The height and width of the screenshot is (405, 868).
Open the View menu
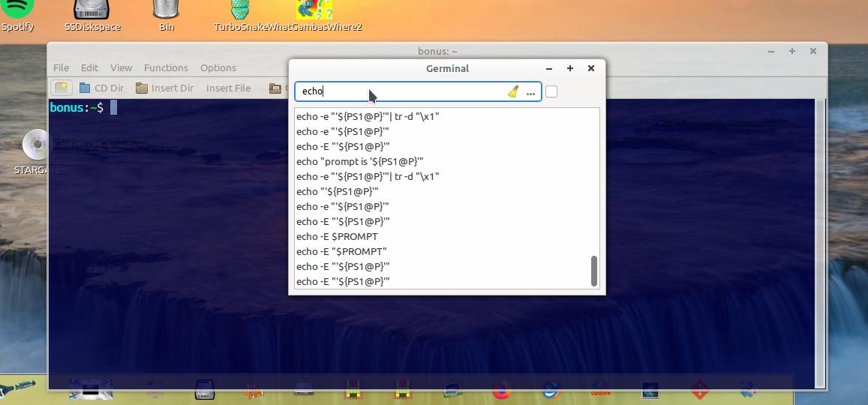coord(121,67)
